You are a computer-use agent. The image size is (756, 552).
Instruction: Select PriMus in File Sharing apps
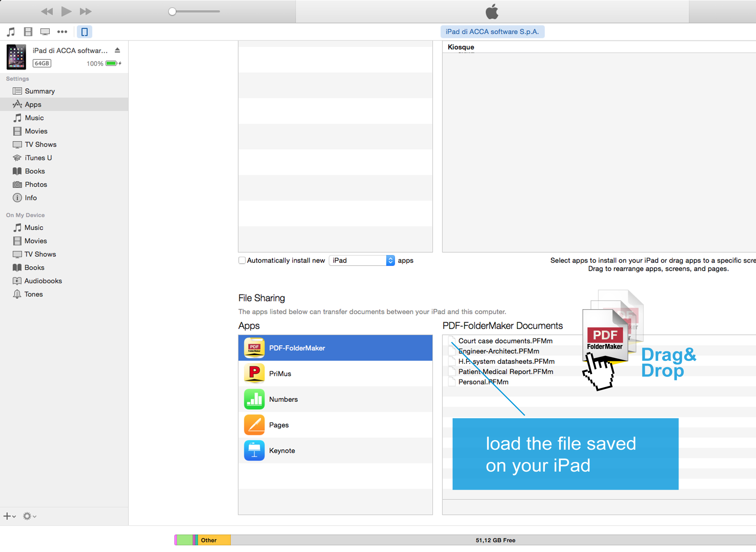point(335,373)
